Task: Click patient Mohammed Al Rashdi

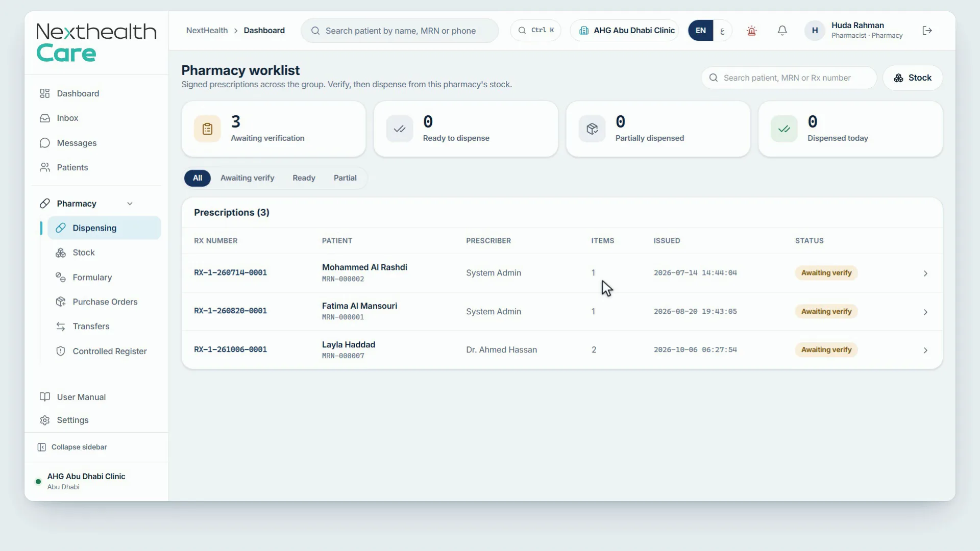Action: click(364, 267)
